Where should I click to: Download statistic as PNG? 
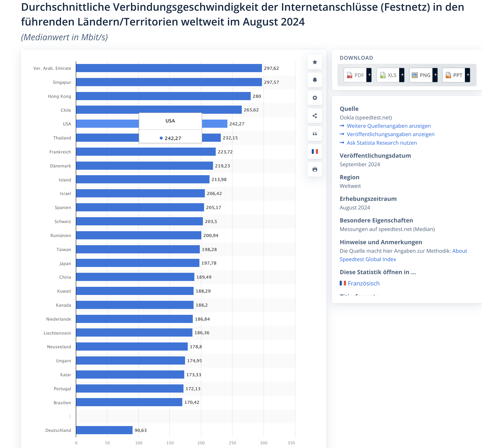[x=421, y=75]
